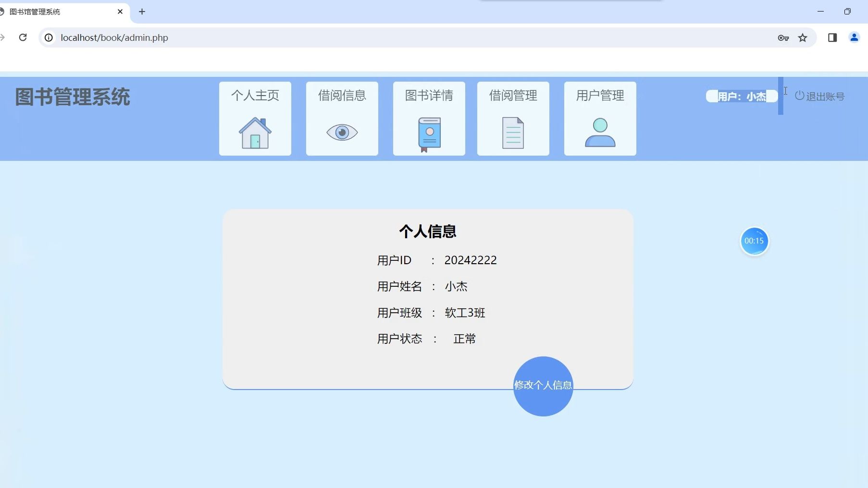
Task: Click the 用户ID label
Action: 394,260
